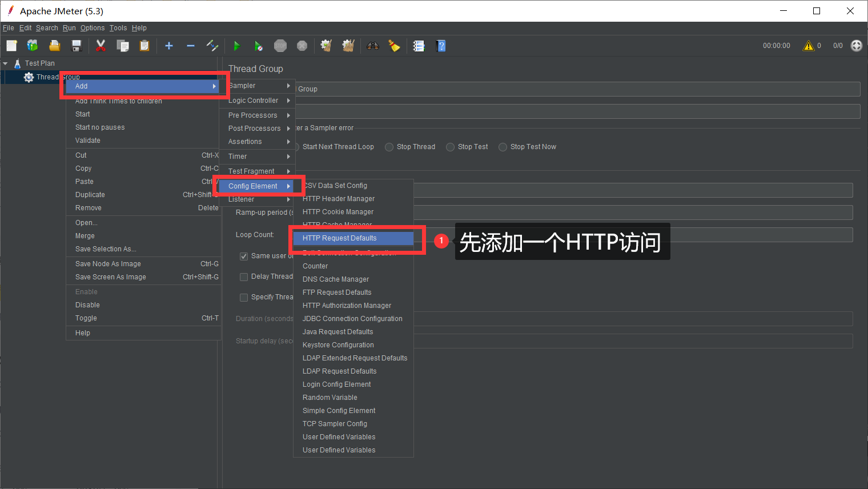Screen dimensions: 868x489
Task: Select HTTP Cookie Manager
Action: 353,212
